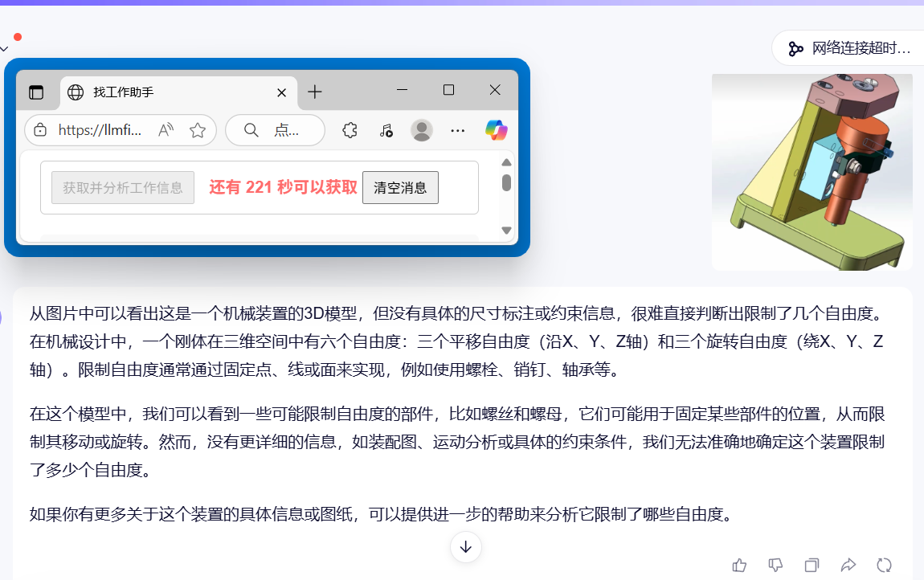This screenshot has height=580, width=924.
Task: Open the user profile avatar
Action: pyautogui.click(x=422, y=130)
